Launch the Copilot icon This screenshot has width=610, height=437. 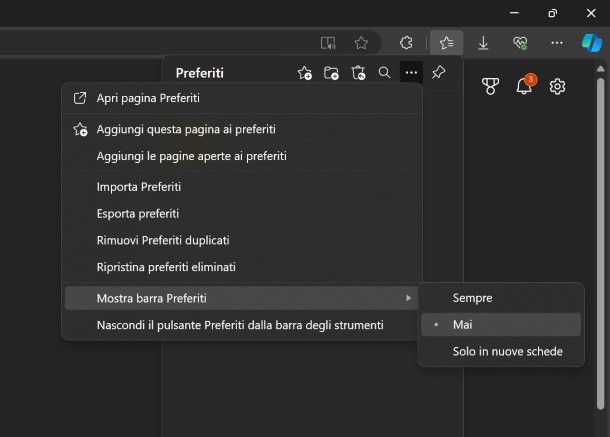coord(592,43)
